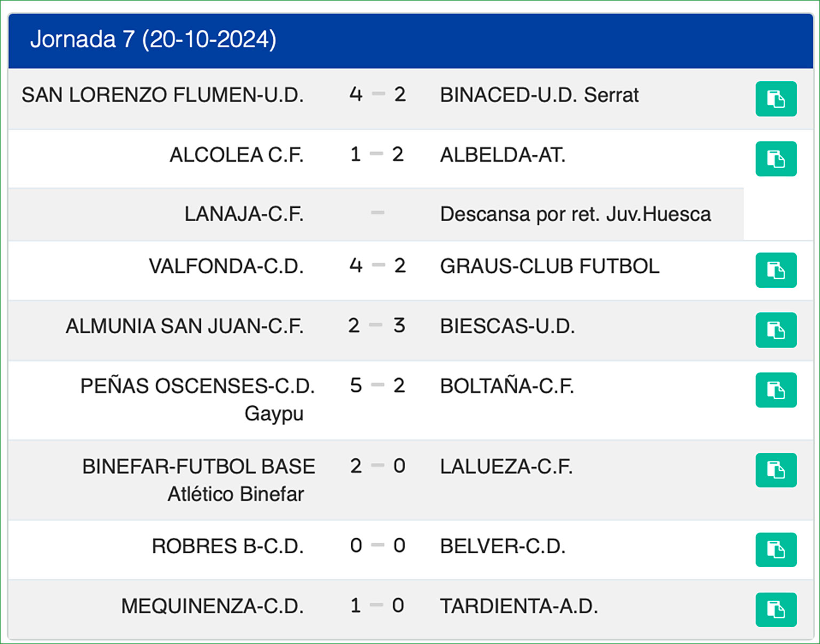Open match report icon for Binefar vs Lalueza
Image resolution: width=820 pixels, height=644 pixels.
pyautogui.click(x=776, y=470)
